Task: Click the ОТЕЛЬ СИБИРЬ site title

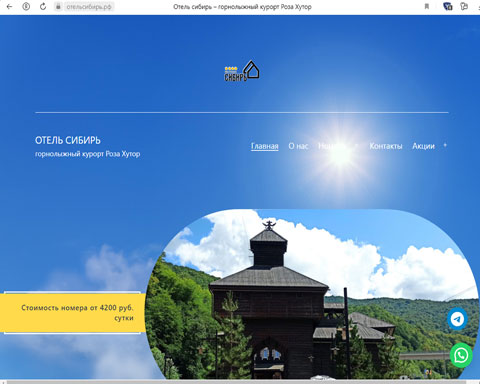Action: point(68,140)
